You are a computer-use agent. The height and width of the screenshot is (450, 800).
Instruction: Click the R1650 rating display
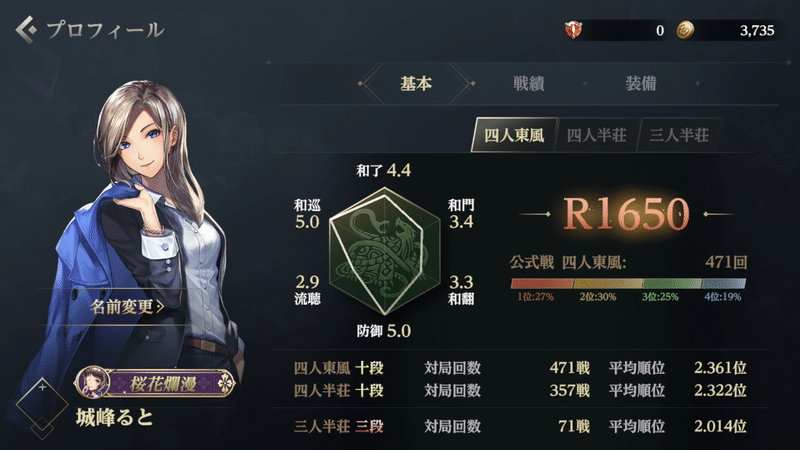[x=626, y=214]
